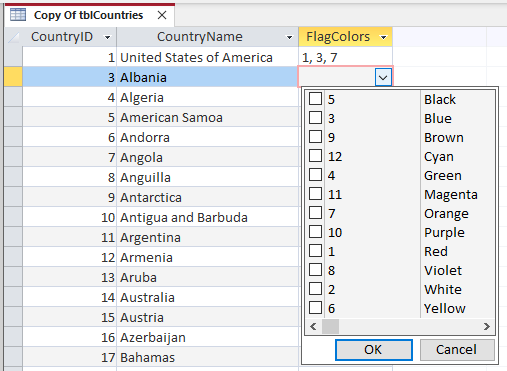
Task: Switch to Copy Of tblCountries tab
Action: click(x=88, y=15)
